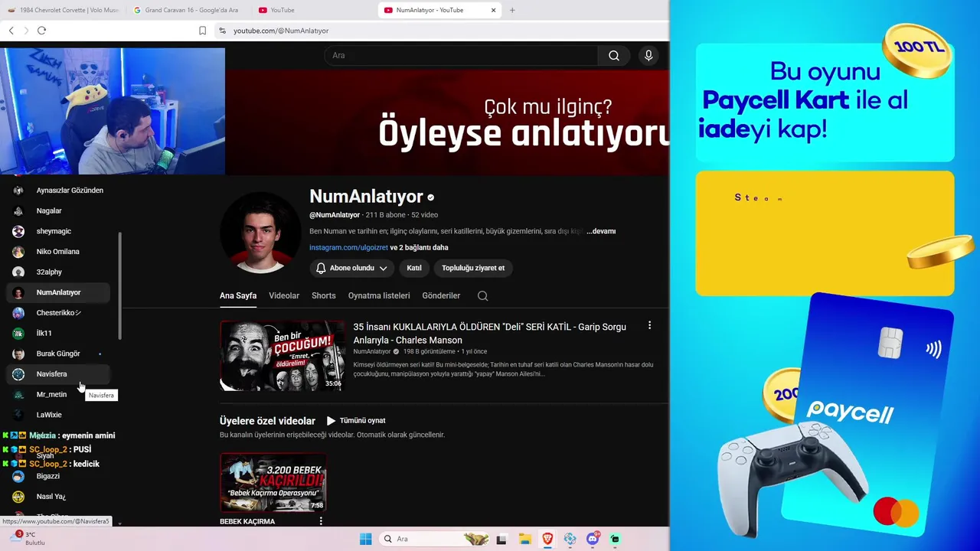The height and width of the screenshot is (551, 980).
Task: Click the sidebar subscriptions scrollbar
Action: pos(119,287)
